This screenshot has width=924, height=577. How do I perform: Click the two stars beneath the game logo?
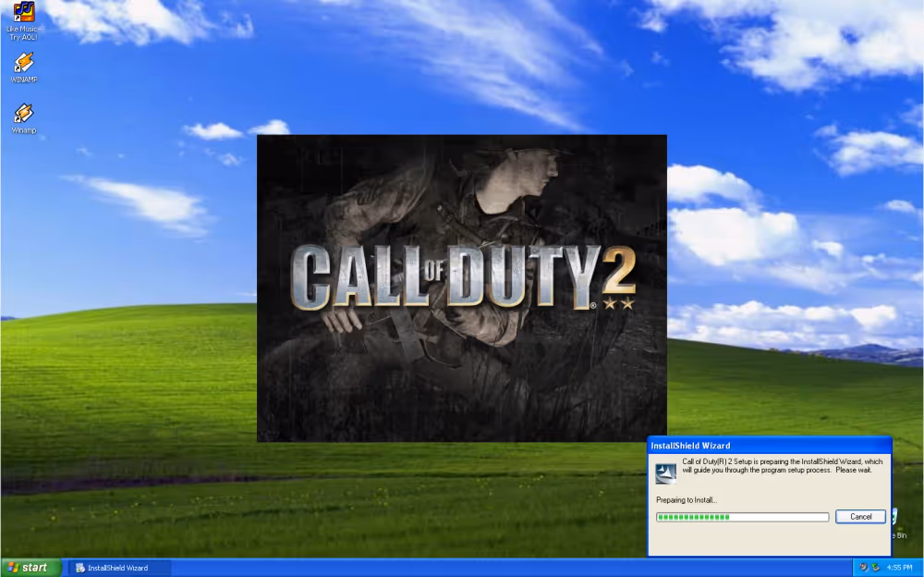tap(618, 302)
